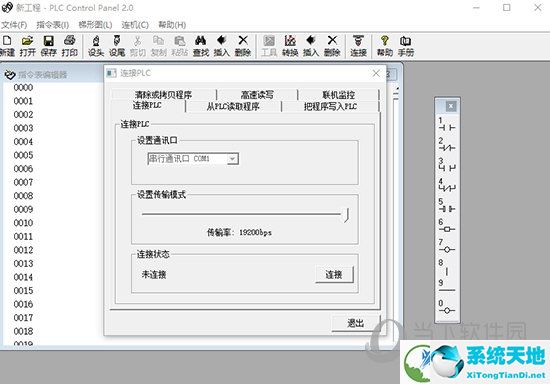Screen dimensions: 550x384
Task: Select instruction row 0006
Action: (23, 169)
